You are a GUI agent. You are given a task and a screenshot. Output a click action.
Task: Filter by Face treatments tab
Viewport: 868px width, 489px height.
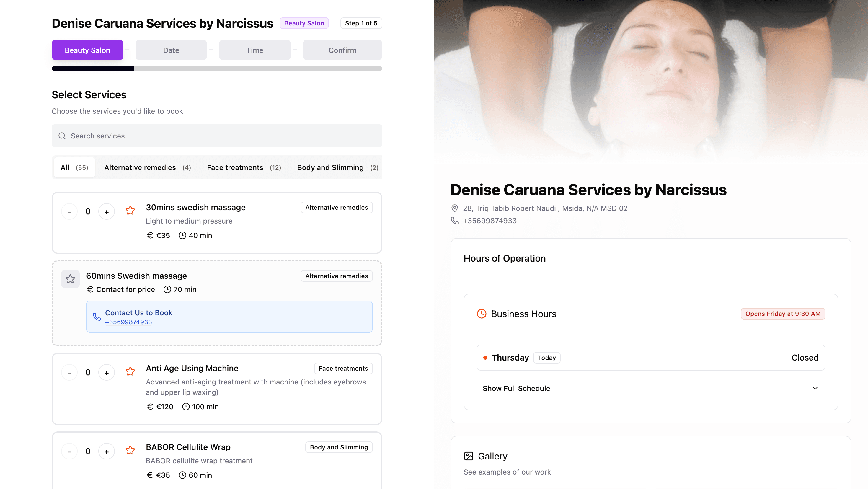tap(244, 167)
